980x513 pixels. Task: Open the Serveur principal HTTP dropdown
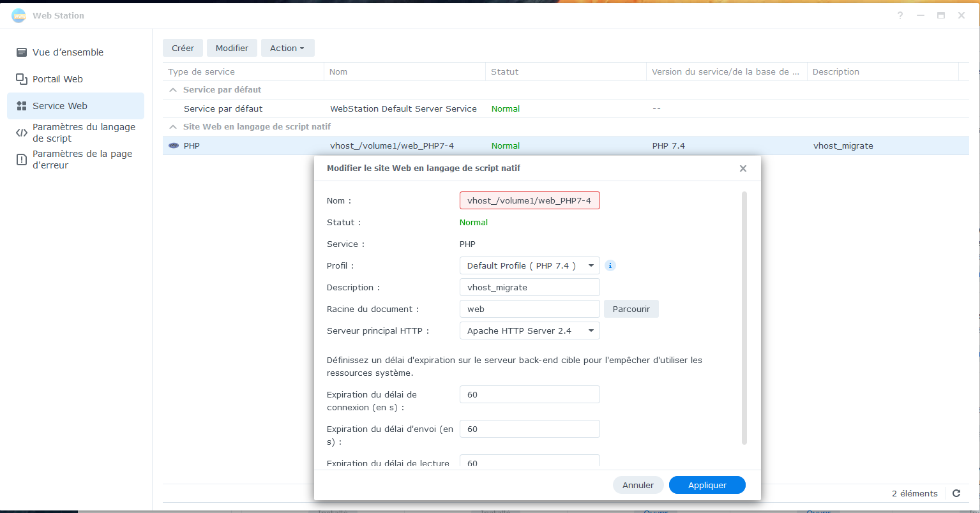coord(530,331)
